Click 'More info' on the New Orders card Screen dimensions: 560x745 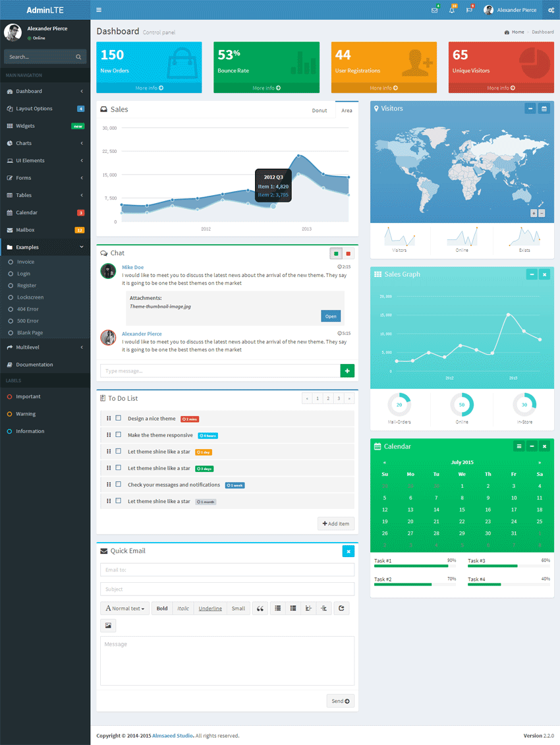pos(149,88)
